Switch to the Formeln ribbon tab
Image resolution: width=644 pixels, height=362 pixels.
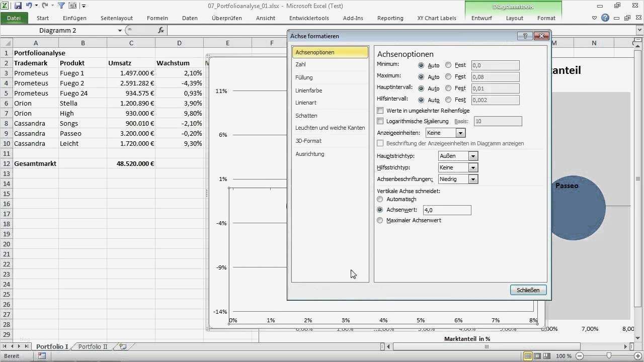click(x=157, y=18)
